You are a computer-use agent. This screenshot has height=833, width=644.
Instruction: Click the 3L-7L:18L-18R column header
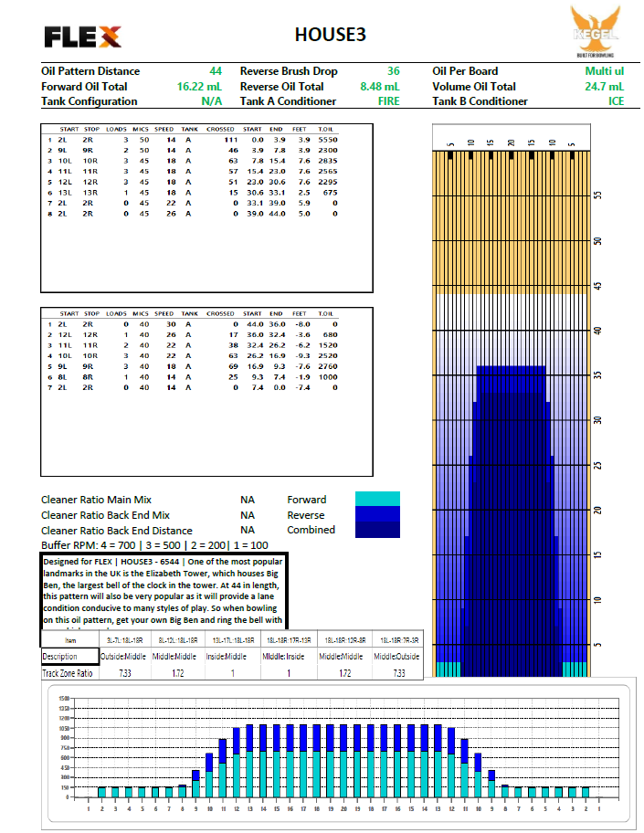[x=125, y=640]
